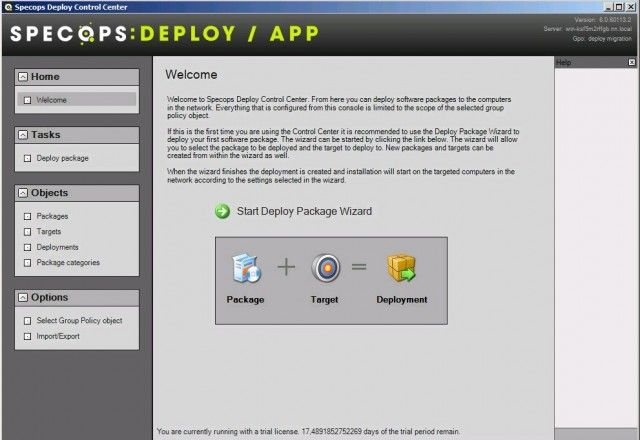
Task: Click the square icon beside Package categories
Action: (x=27, y=263)
